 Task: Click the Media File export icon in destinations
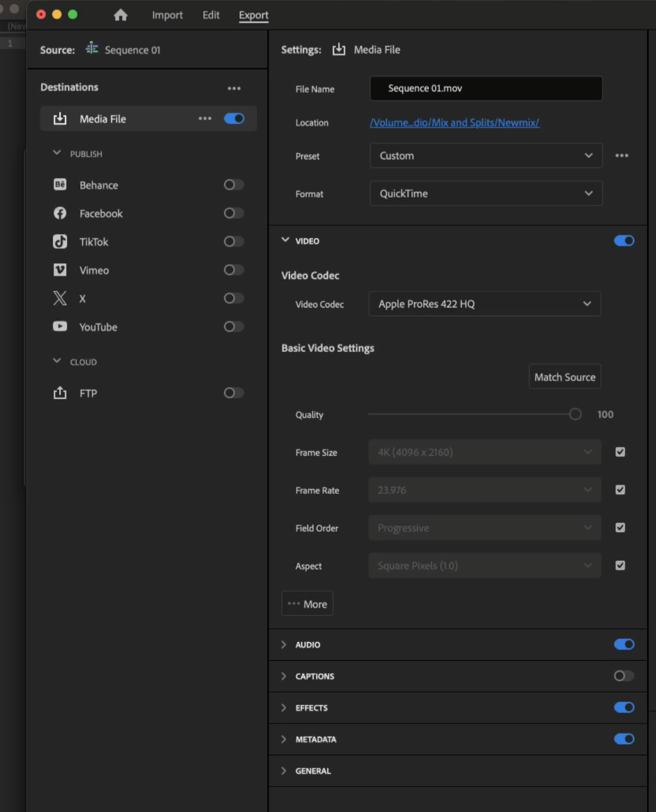pos(60,118)
